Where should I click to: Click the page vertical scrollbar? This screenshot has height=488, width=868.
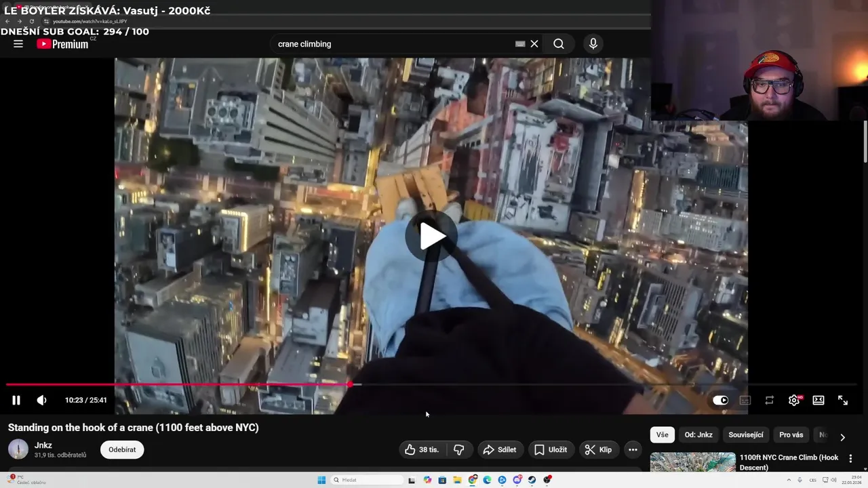click(865, 142)
